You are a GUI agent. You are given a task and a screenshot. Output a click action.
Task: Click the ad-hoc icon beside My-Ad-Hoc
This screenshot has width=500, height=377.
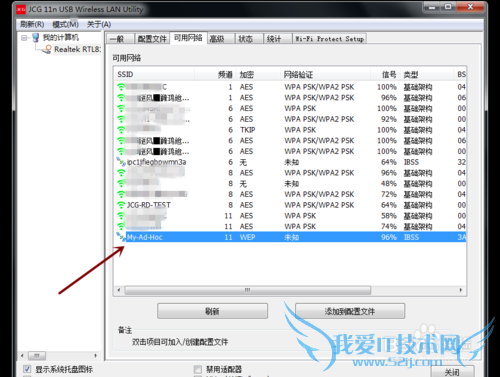tap(120, 236)
